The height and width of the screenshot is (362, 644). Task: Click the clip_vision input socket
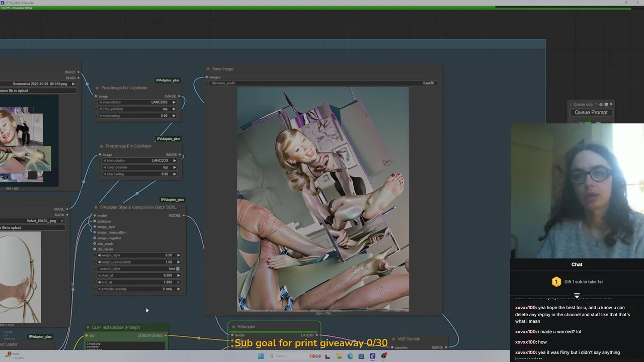pyautogui.click(x=94, y=249)
